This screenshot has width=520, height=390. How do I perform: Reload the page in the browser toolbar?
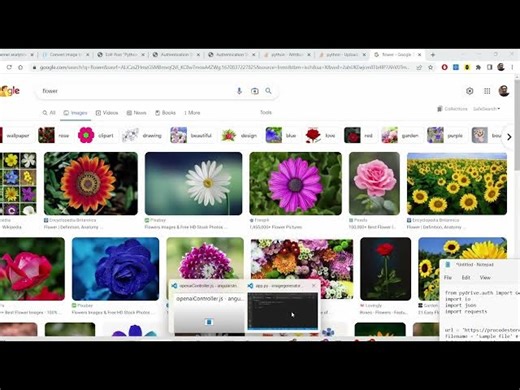[x=9, y=67]
